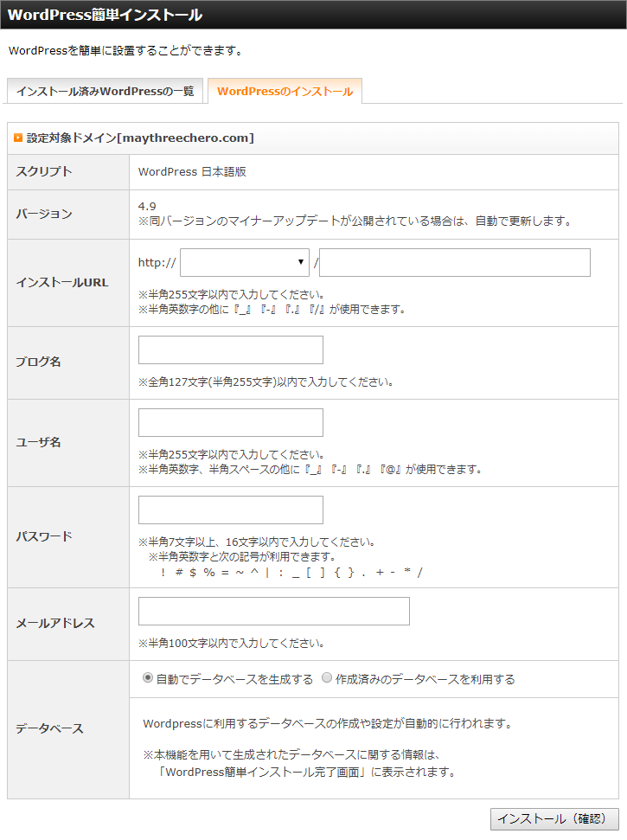
Task: Click the インストールURL row label
Action: [x=62, y=282]
